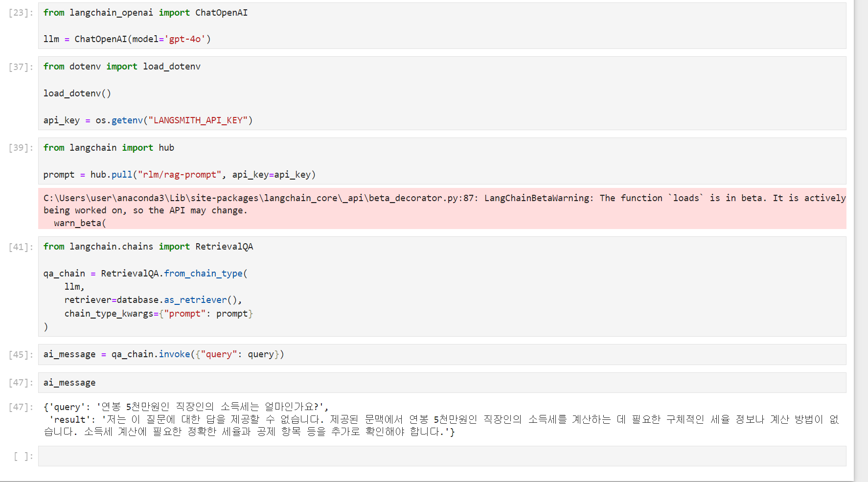Click the api_key = os.getenv line
The image size is (868, 482).
click(148, 120)
